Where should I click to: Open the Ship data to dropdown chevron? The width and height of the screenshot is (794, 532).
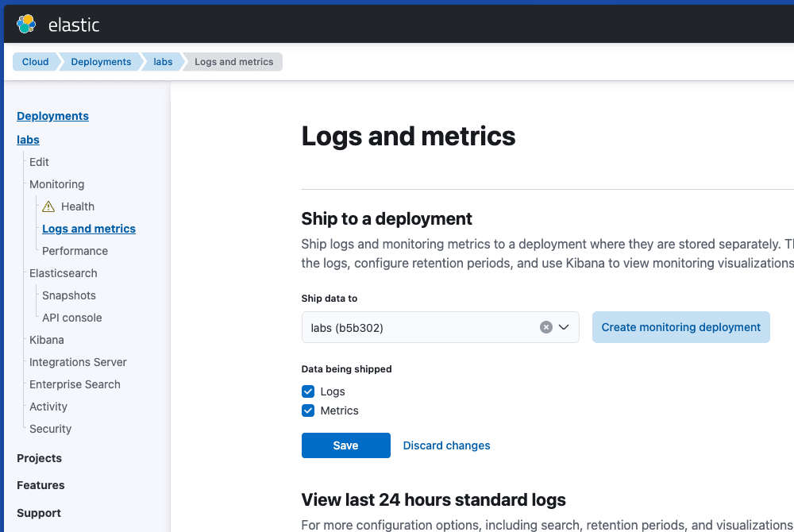(x=565, y=326)
